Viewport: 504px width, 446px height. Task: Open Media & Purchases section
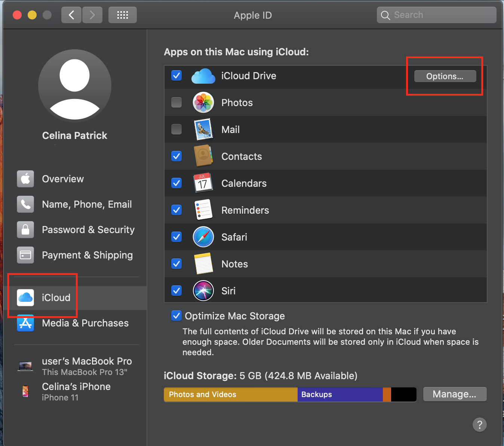[75, 323]
